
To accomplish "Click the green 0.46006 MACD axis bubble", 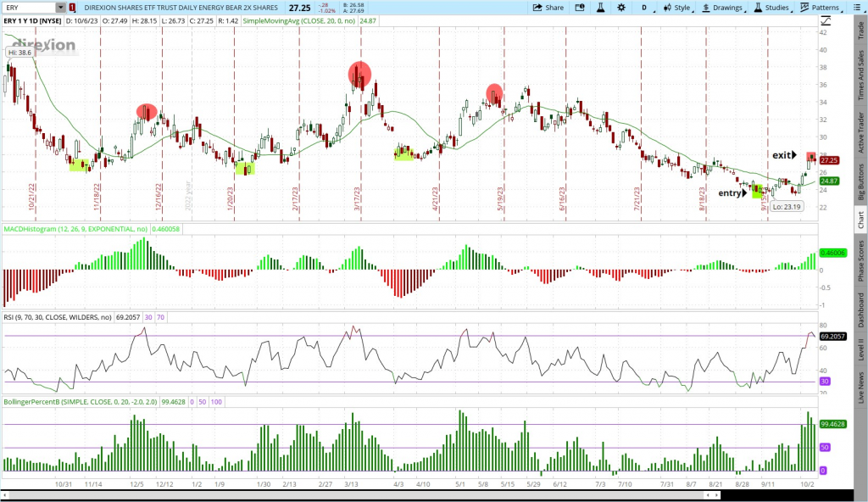I will [x=832, y=253].
